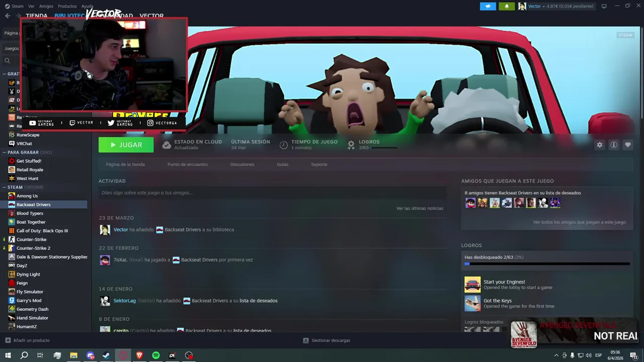Click the activity post input field

(273, 193)
